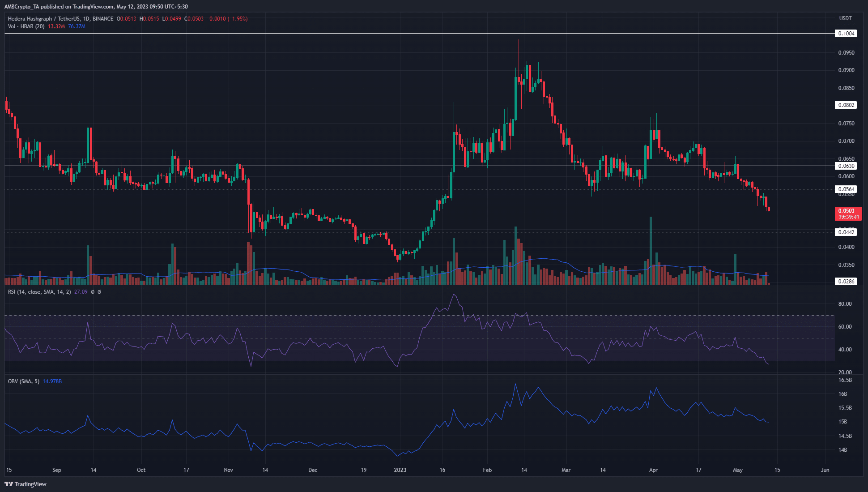868x492 pixels.
Task: Click the 0.0630 horizontal line price label
Action: [x=846, y=166]
